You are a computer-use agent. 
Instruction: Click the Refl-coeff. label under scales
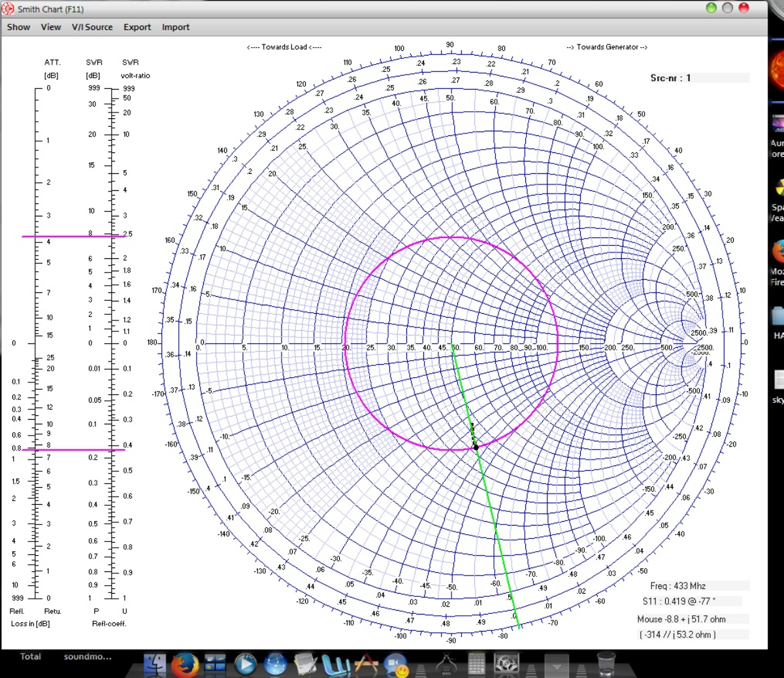[x=109, y=623]
